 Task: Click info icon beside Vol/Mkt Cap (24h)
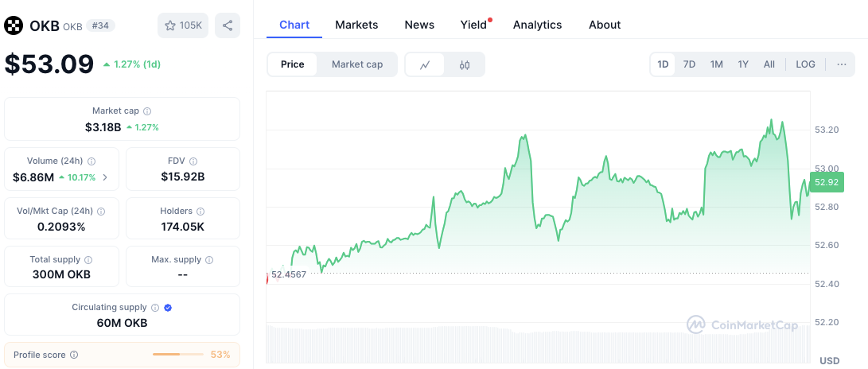pyautogui.click(x=101, y=211)
